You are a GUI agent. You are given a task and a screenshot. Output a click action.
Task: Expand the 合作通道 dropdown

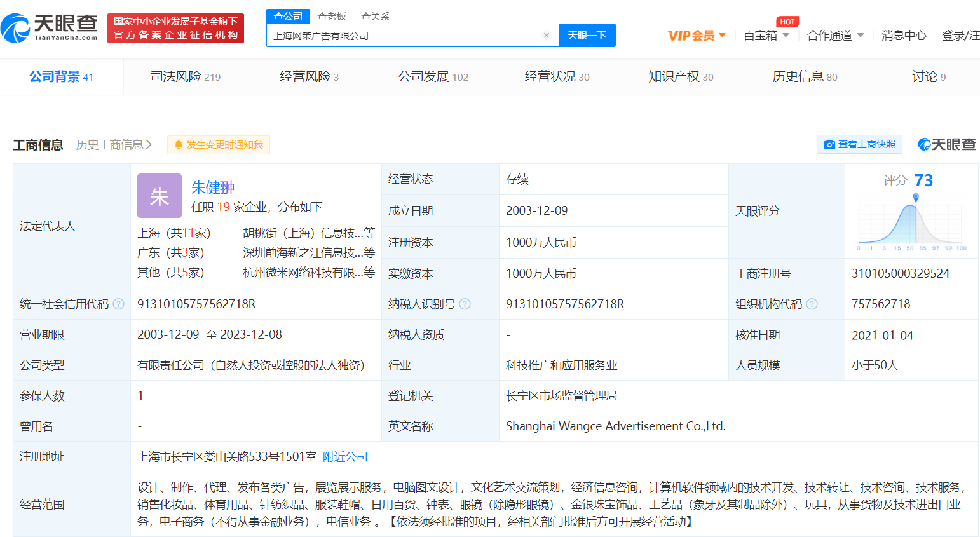pyautogui.click(x=835, y=36)
